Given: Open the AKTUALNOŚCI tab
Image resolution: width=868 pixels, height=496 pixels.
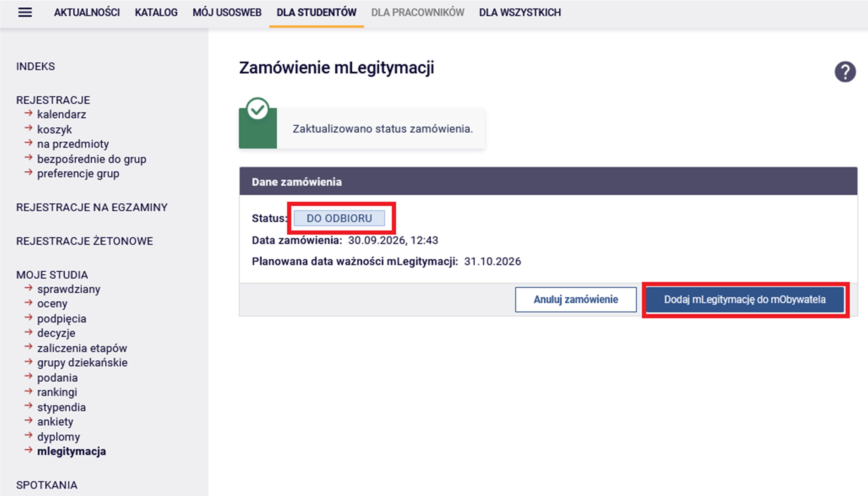Looking at the screenshot, I should [x=87, y=13].
